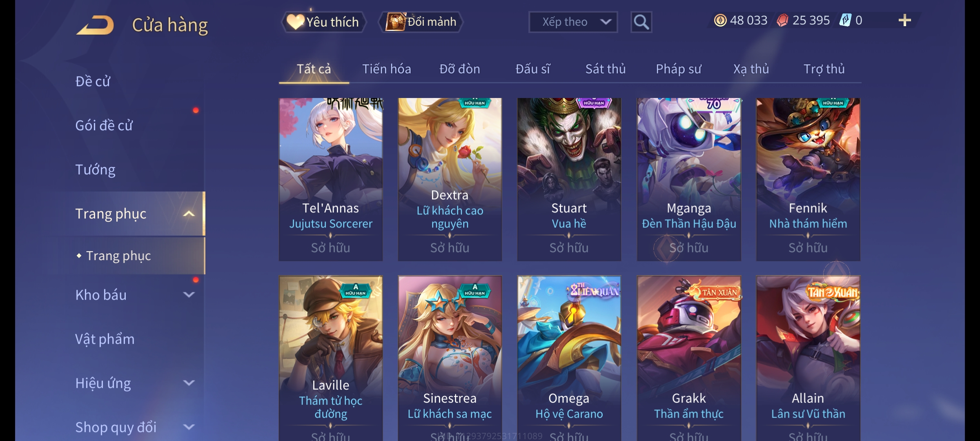Select the Stuart Vua hề skin card
The width and height of the screenshot is (980, 441).
[x=569, y=179]
